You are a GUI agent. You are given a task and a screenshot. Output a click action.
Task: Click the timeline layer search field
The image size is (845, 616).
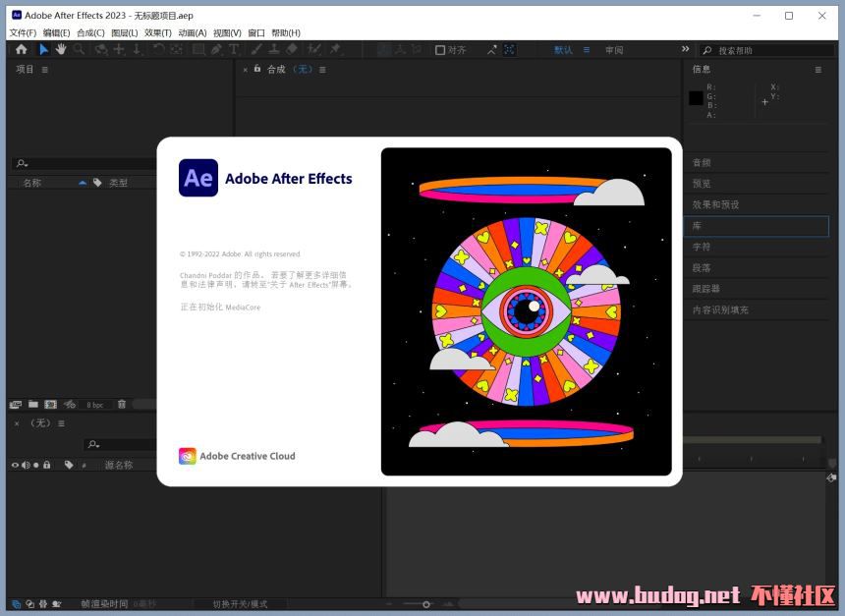121,444
